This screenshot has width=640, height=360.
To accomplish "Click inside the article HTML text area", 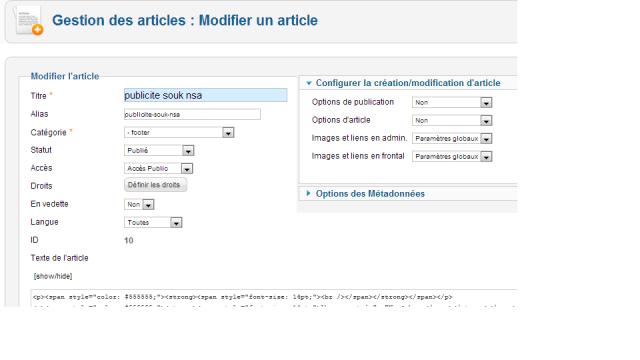I will coord(273,298).
